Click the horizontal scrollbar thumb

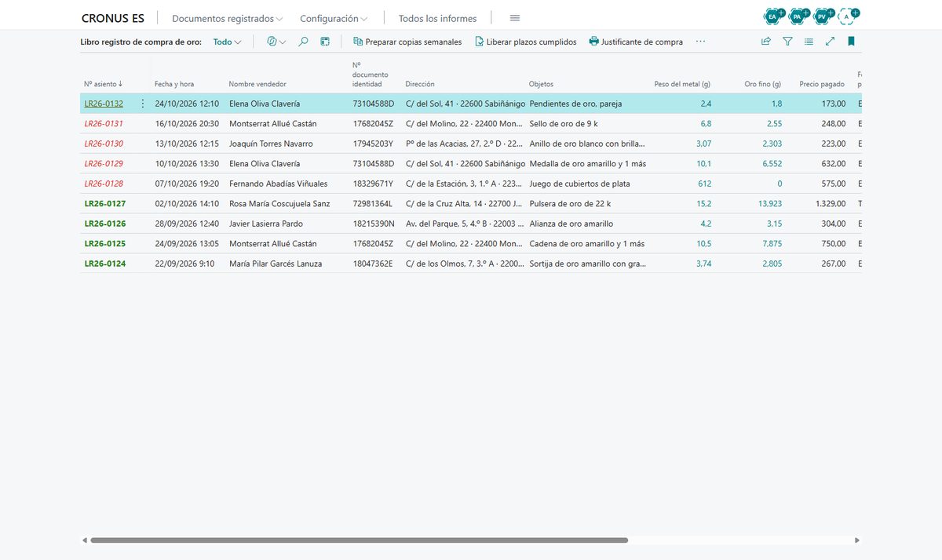[359, 540]
